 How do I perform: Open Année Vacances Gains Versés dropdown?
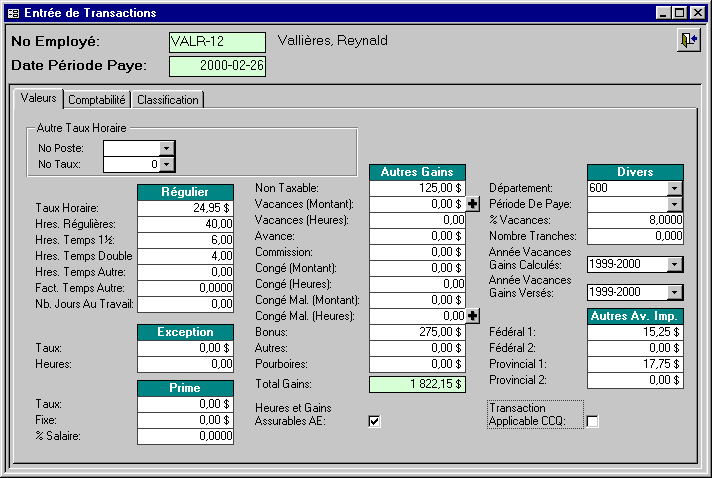pyautogui.click(x=674, y=292)
